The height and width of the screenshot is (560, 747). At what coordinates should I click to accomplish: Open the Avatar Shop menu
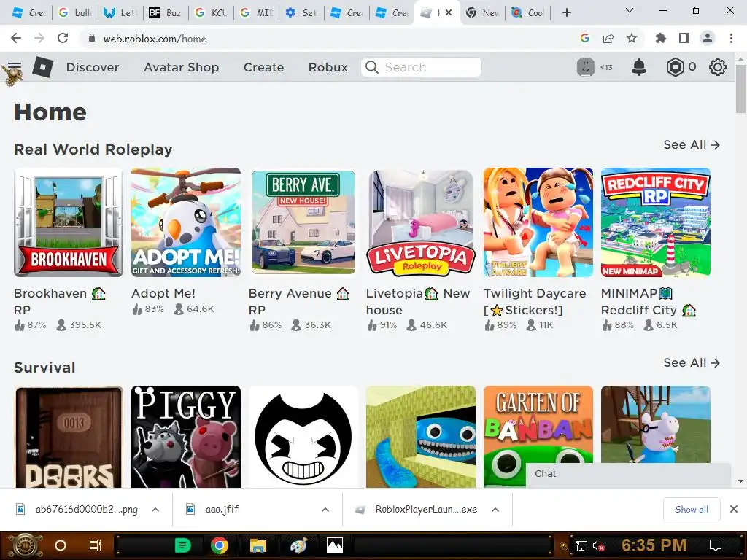[x=182, y=67]
